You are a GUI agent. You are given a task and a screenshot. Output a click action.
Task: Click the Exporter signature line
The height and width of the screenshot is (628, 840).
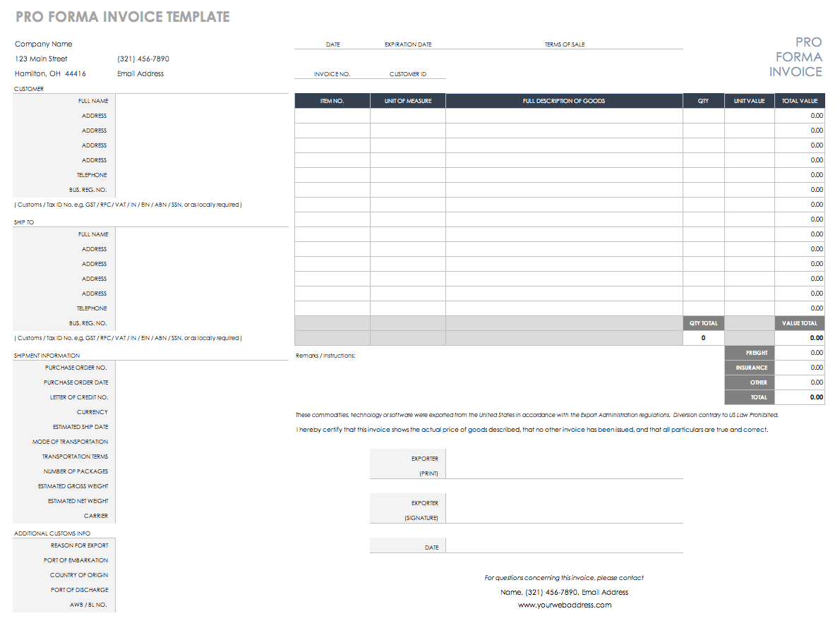[563, 511]
